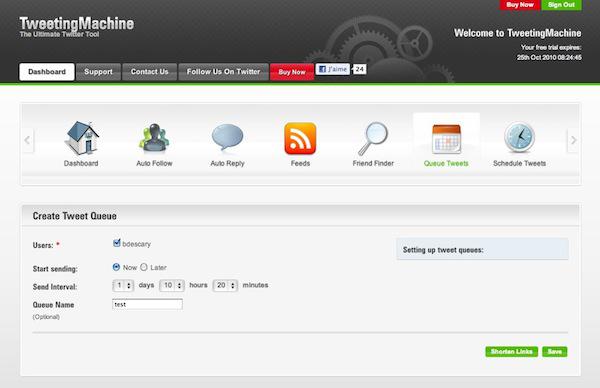Click the red Buy Now tab

(292, 72)
